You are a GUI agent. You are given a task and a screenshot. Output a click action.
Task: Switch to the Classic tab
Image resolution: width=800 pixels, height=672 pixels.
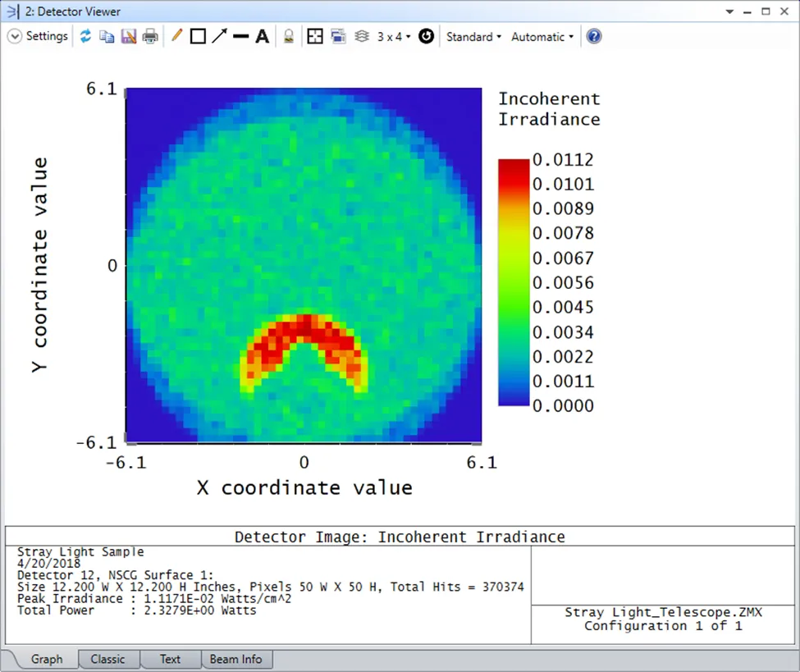click(107, 659)
